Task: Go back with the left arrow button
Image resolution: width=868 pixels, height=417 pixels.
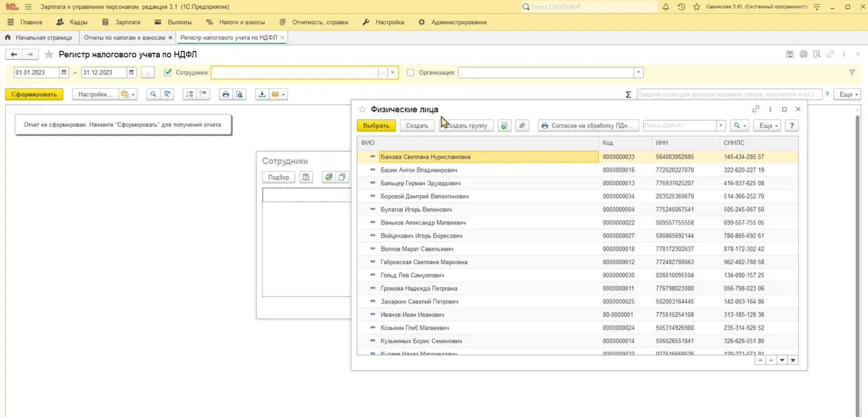Action: [14, 54]
